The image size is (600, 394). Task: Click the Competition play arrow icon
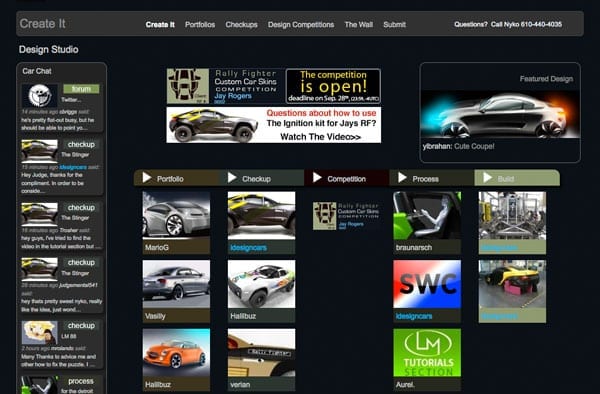[317, 177]
